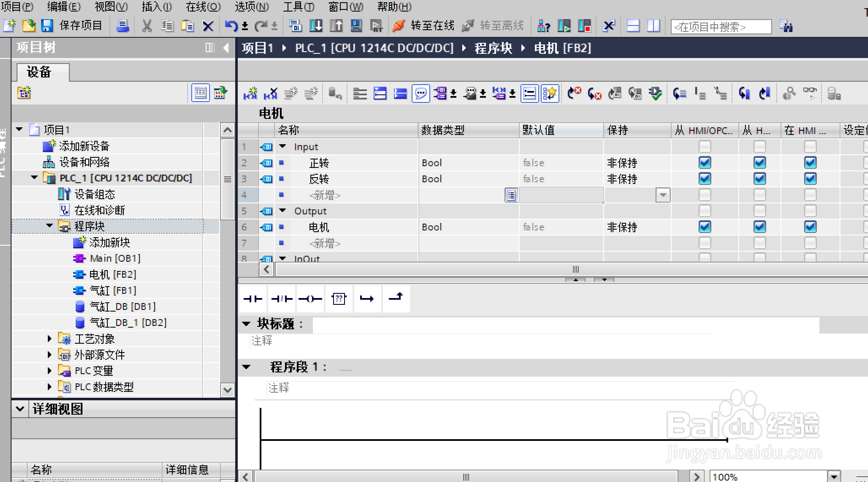Viewport: 868px width, 482px height.
Task: Insert an output coil instruction
Action: [310, 299]
